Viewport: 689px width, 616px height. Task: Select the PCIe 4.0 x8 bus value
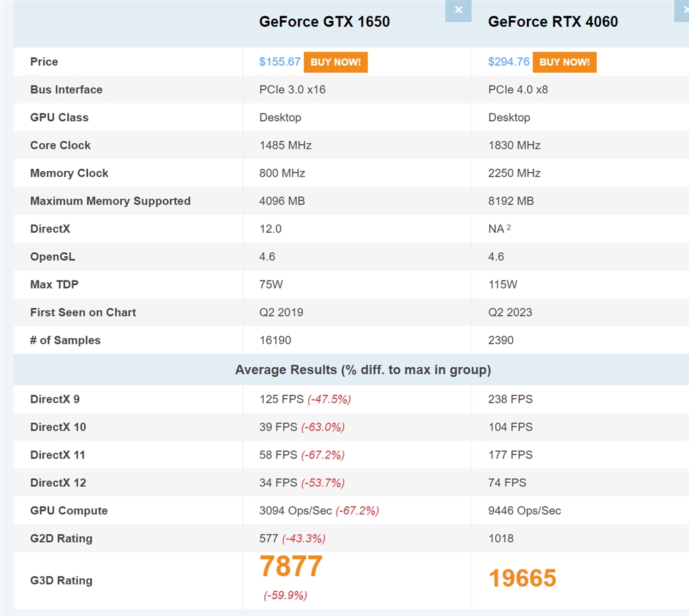click(x=518, y=89)
